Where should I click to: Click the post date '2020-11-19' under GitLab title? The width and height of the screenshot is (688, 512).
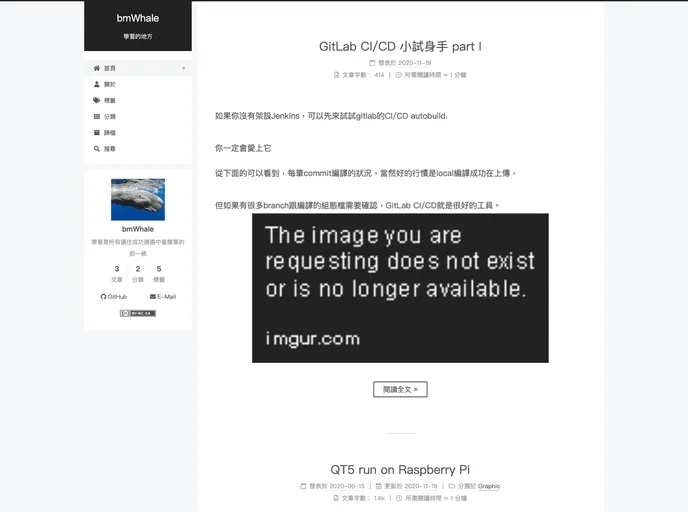[415, 63]
